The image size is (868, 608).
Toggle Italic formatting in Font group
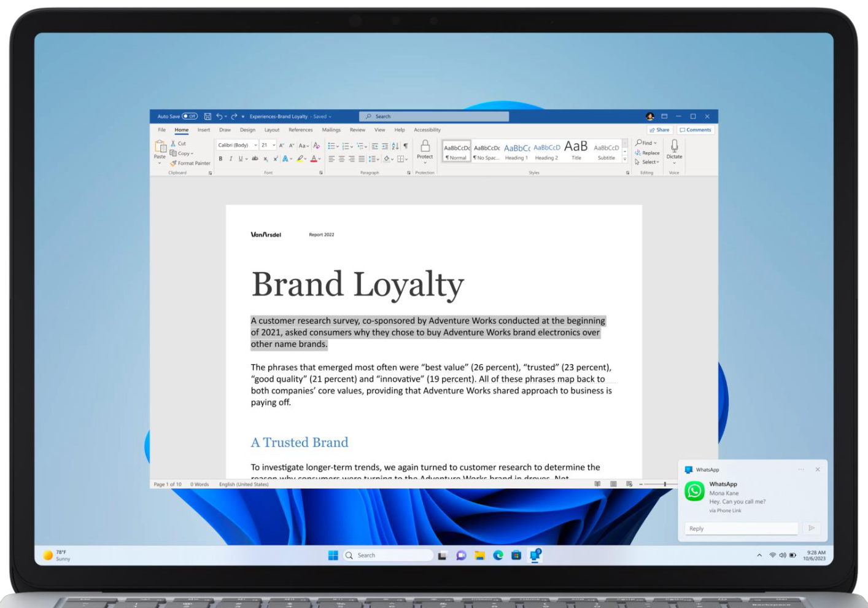(x=231, y=158)
